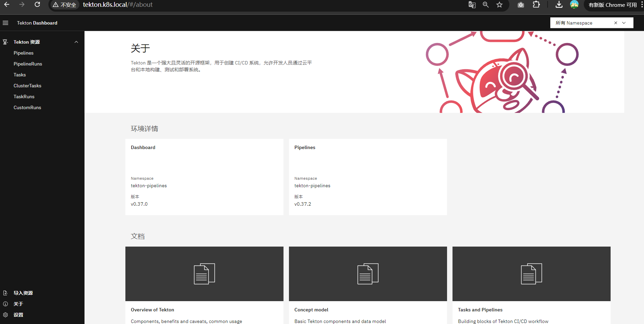Open the downloads icon
The height and width of the screenshot is (324, 644).
point(559,5)
